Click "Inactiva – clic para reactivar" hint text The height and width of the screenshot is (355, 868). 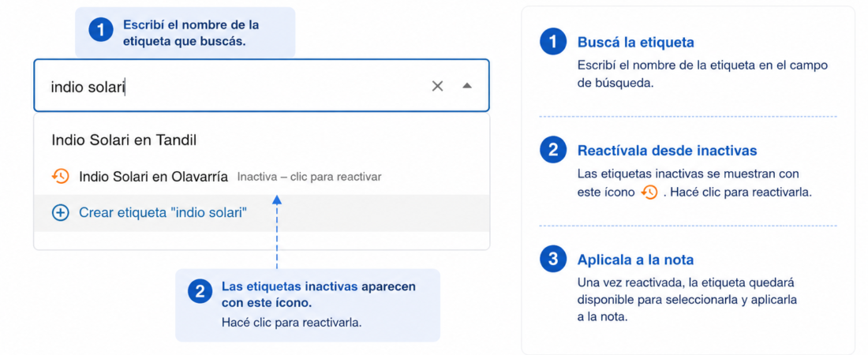309,177
